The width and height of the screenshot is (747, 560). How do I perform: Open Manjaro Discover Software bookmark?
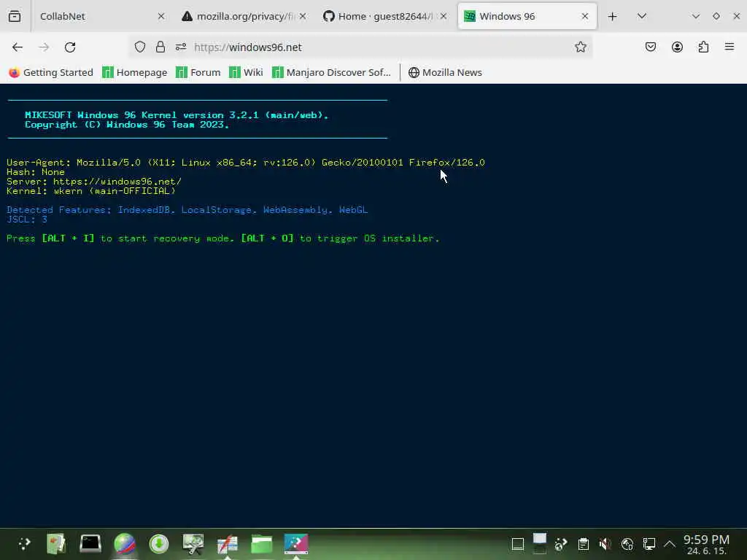pos(331,72)
